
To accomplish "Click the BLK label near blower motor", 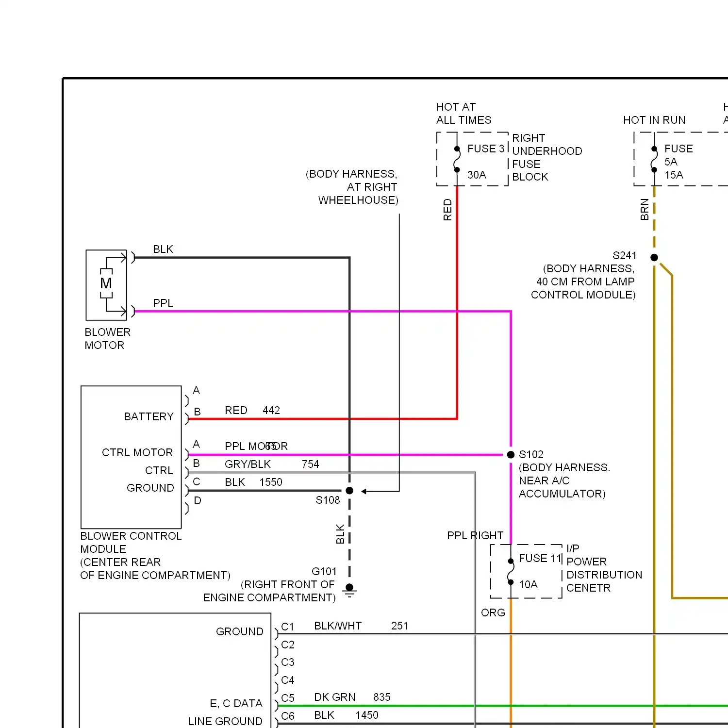I will click(x=163, y=249).
